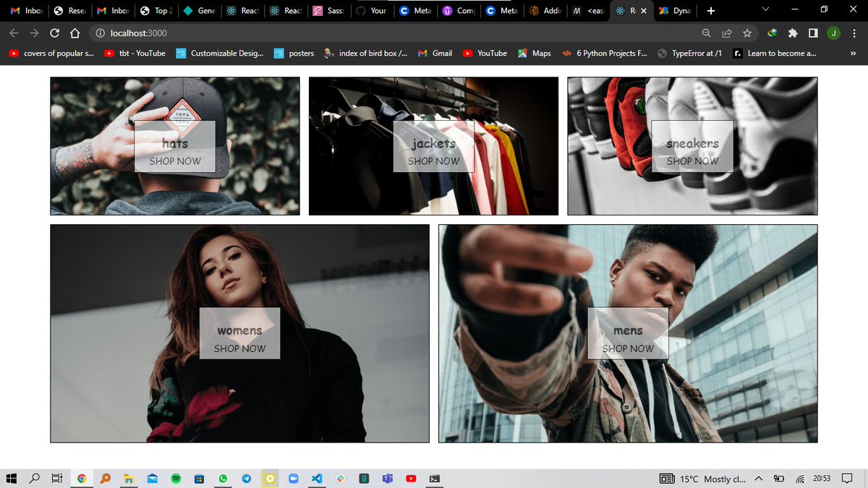This screenshot has width=868, height=488.
Task: Open the Chrome three-dot menu
Action: pos(854,33)
